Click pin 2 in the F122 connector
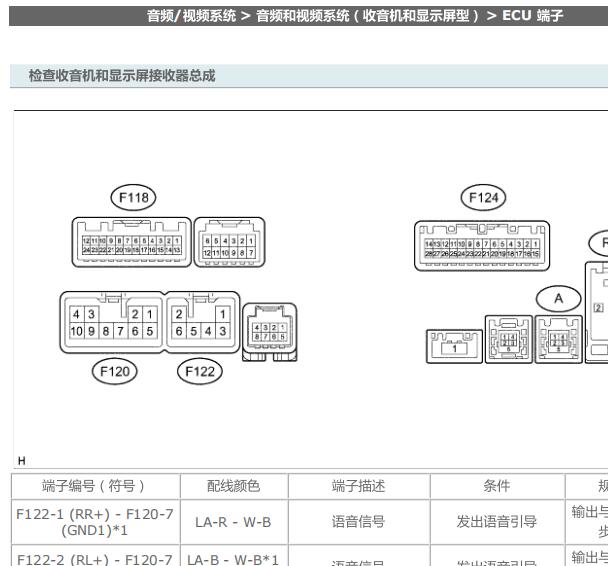Screen dimensions: 608x566 [179, 314]
